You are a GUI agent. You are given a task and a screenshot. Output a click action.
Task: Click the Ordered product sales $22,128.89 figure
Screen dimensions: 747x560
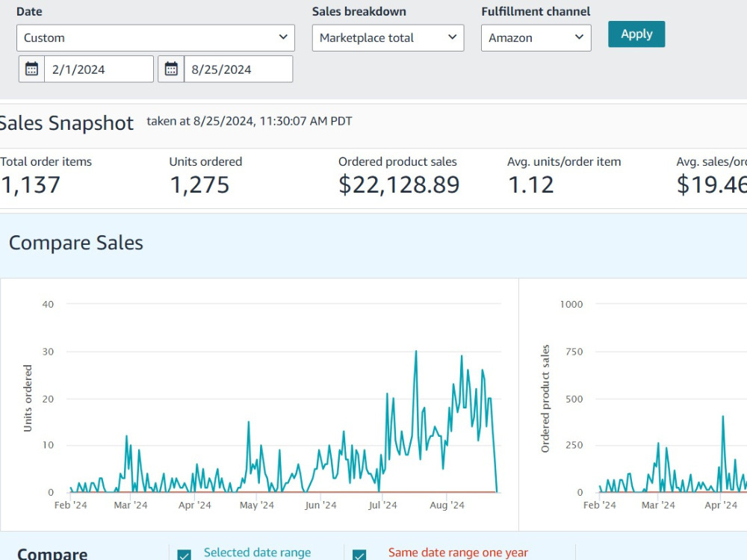[399, 184]
